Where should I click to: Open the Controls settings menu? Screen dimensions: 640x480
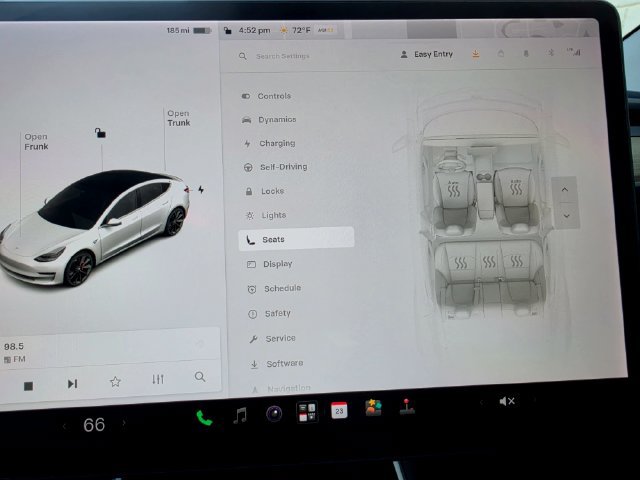267,96
